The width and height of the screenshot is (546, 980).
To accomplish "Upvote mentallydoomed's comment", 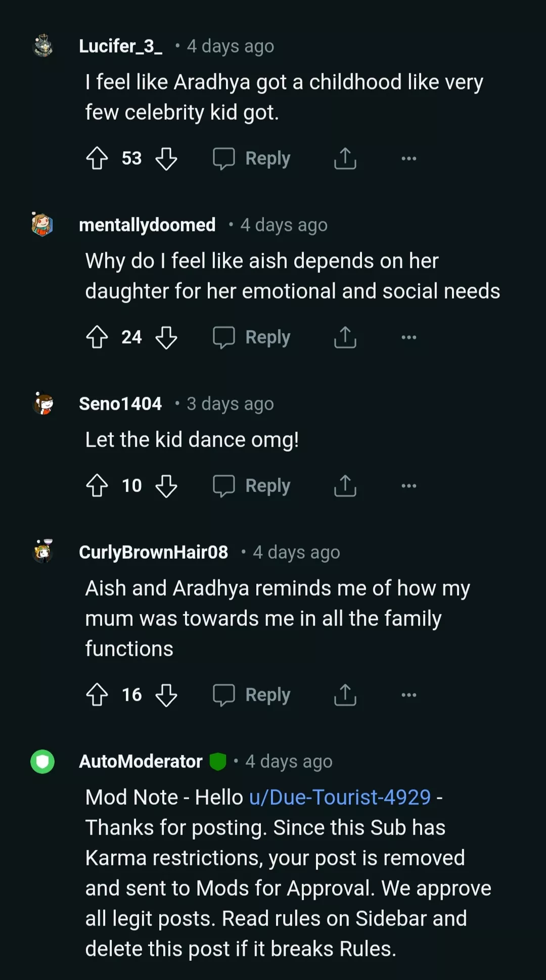I will tap(97, 337).
